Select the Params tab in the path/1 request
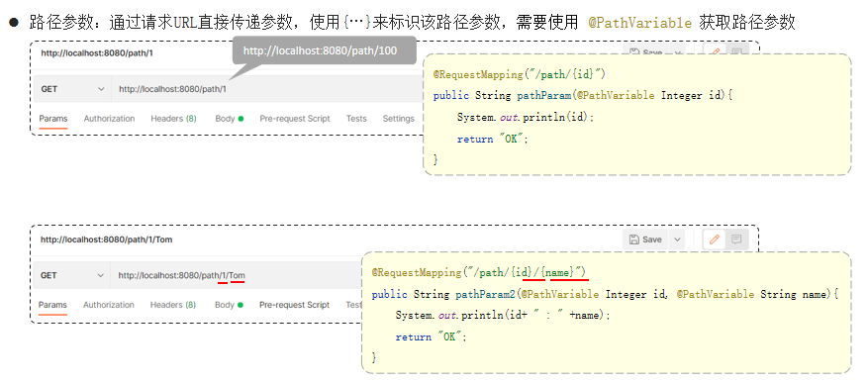The image size is (868, 384). pyautogui.click(x=53, y=119)
